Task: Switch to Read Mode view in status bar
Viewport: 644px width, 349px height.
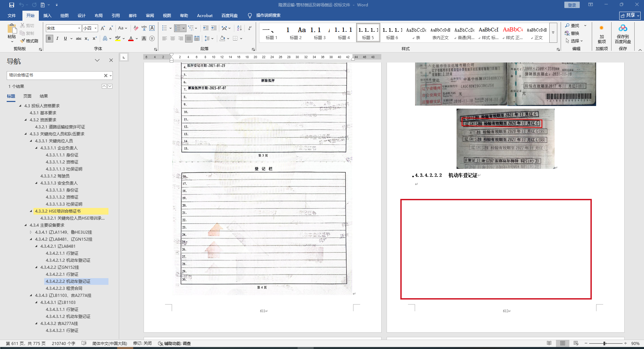Action: pyautogui.click(x=549, y=343)
